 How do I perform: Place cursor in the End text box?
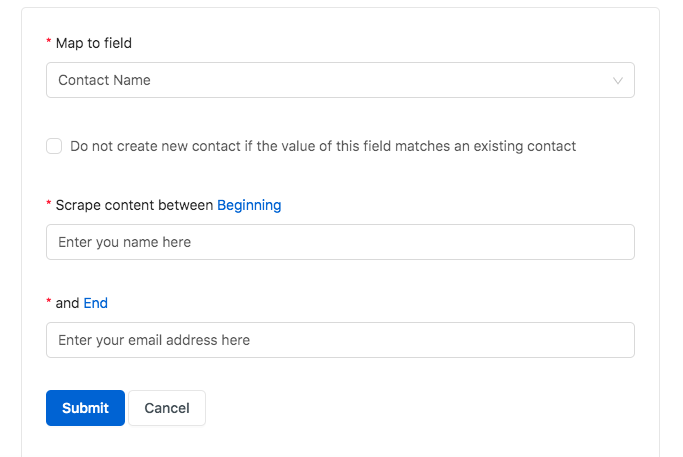tap(340, 340)
